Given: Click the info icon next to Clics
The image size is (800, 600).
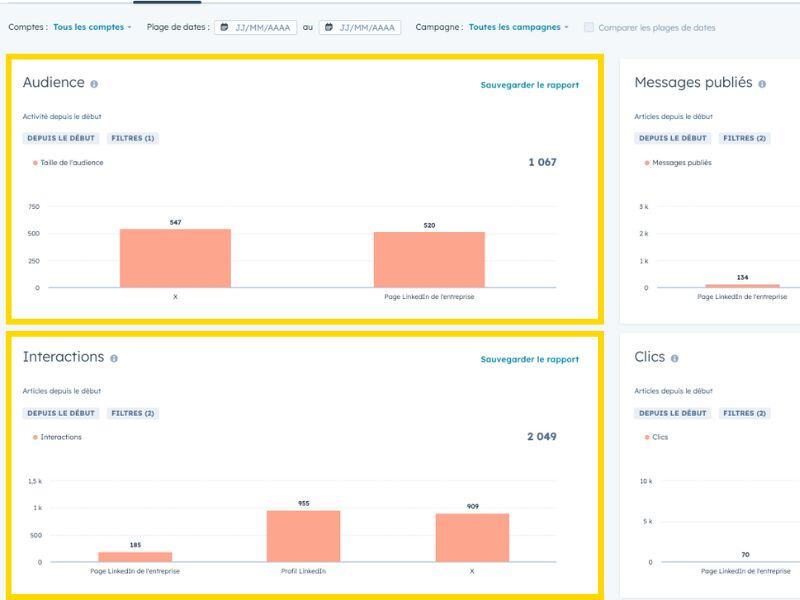Looking at the screenshot, I should [x=674, y=359].
